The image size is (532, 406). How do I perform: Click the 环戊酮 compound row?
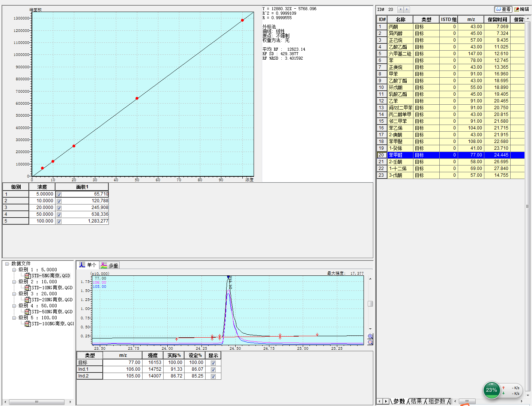point(451,87)
